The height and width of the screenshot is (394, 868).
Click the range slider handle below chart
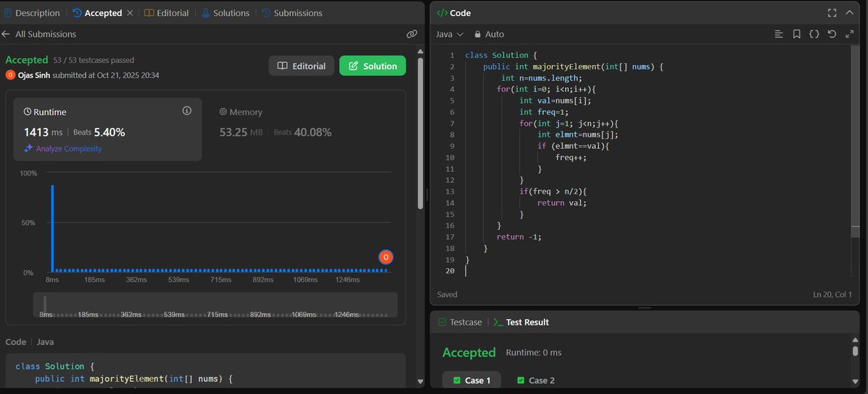[x=45, y=304]
